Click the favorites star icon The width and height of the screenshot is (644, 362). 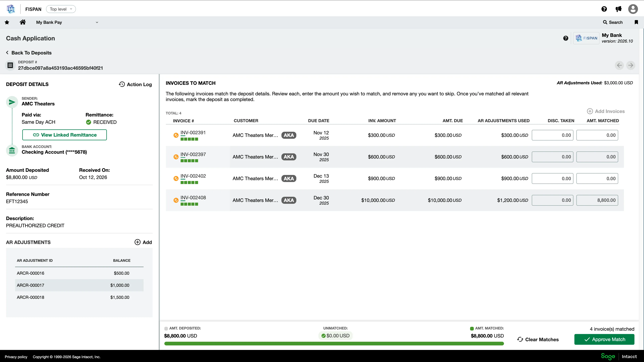(7, 22)
